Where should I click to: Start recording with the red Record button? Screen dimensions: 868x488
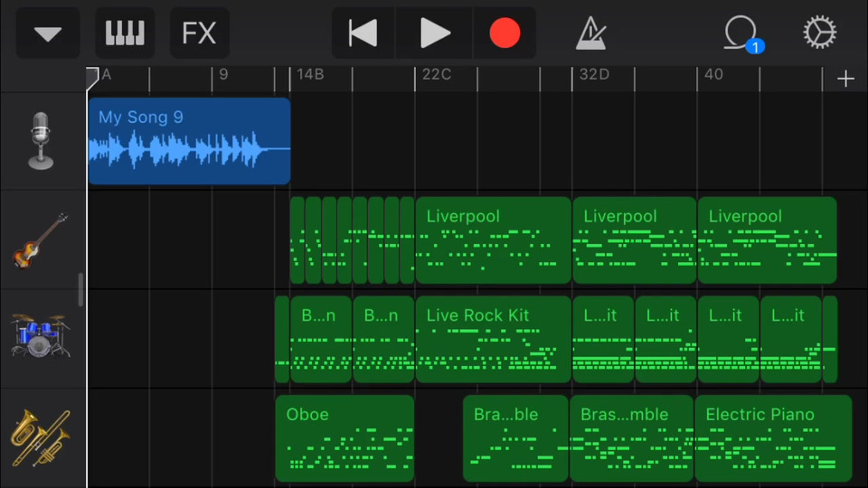[505, 33]
